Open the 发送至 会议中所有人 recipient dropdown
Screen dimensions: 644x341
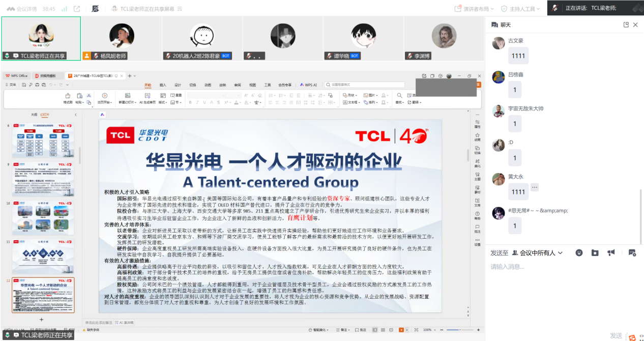point(537,252)
